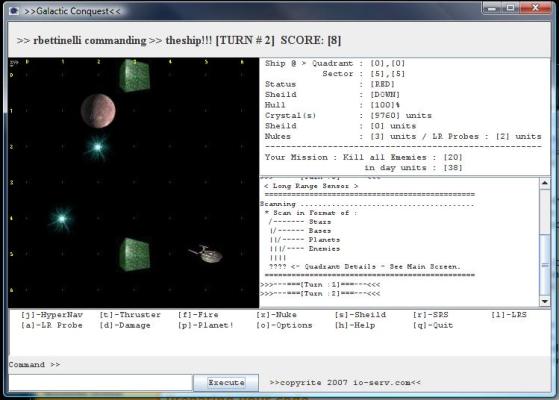
Task: Click the [x]-Nuke command text
Action: [x=276, y=315]
